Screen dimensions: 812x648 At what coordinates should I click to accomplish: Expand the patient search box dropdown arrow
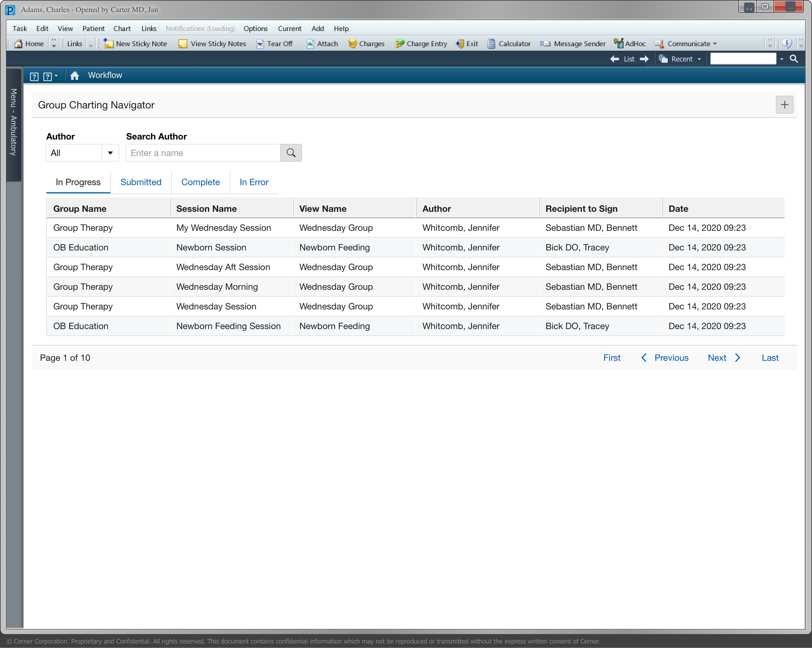[781, 59]
